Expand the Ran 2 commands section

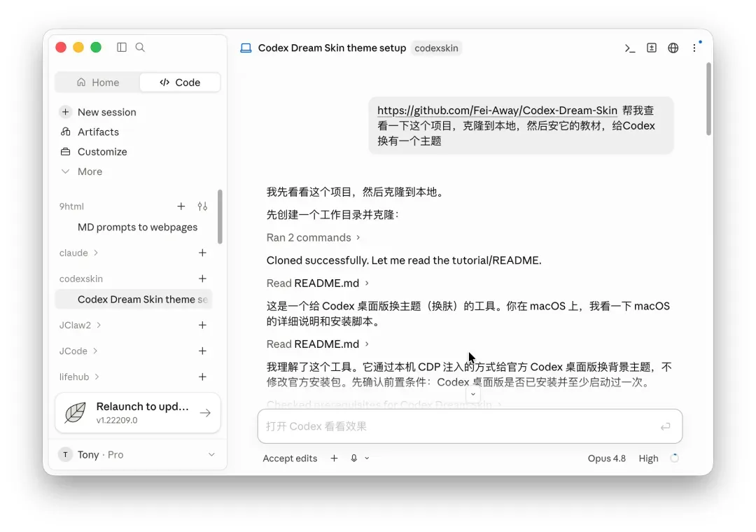pos(314,238)
